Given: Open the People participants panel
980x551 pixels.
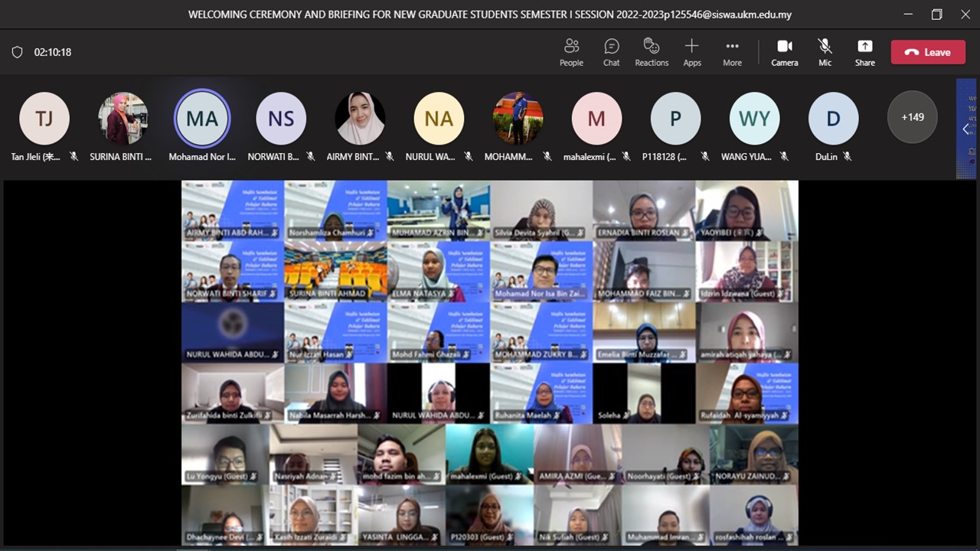Looking at the screenshot, I should [x=571, y=52].
